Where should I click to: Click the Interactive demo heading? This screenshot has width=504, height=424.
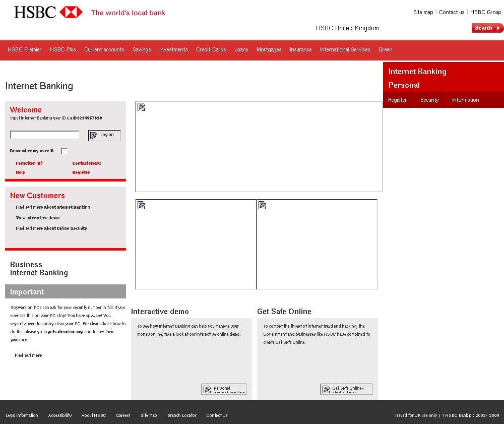point(160,312)
